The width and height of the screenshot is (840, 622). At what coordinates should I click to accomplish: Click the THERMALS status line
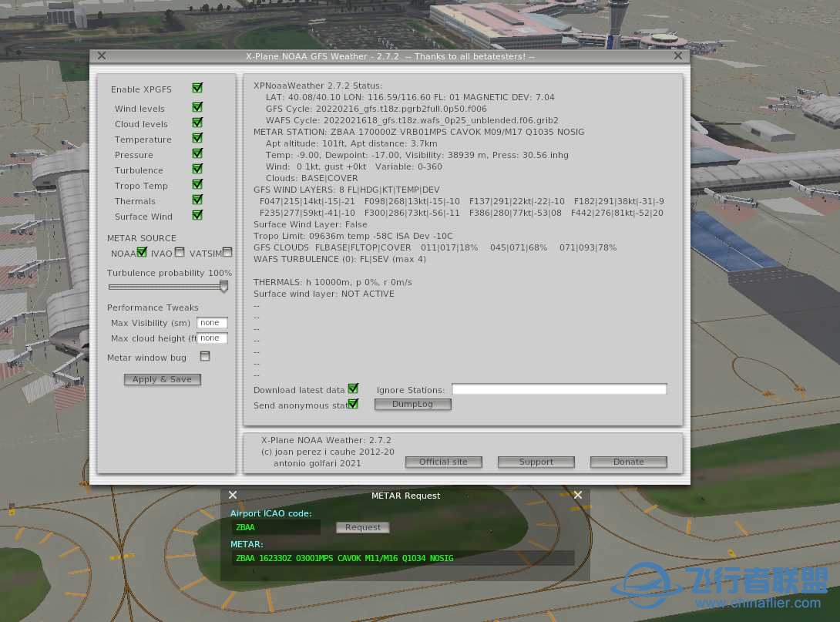(333, 282)
